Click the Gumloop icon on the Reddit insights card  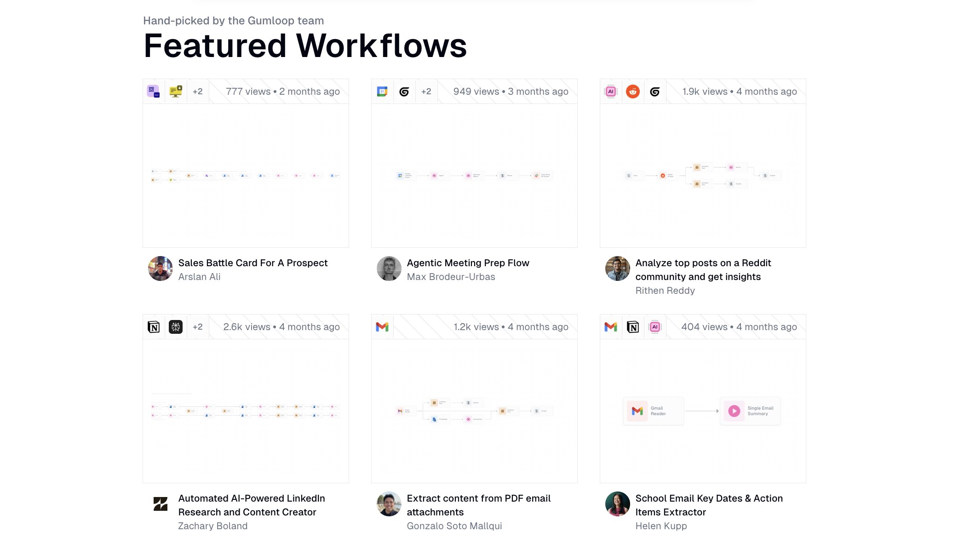(655, 91)
